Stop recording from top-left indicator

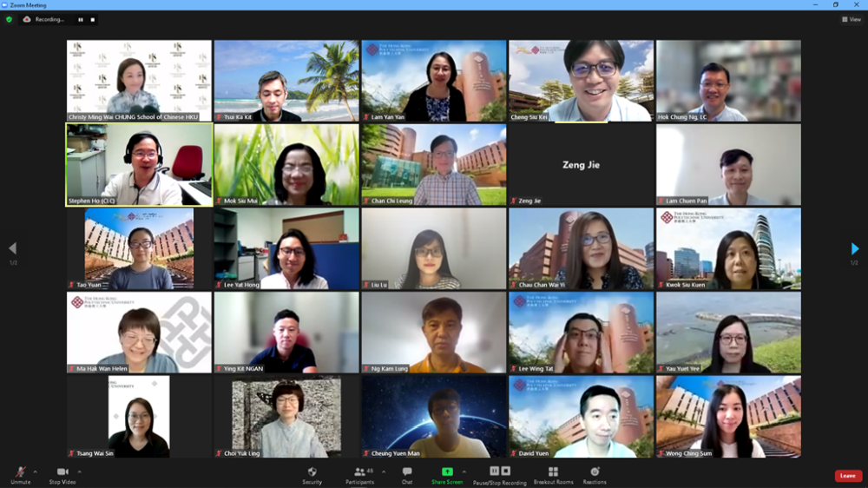tap(93, 19)
